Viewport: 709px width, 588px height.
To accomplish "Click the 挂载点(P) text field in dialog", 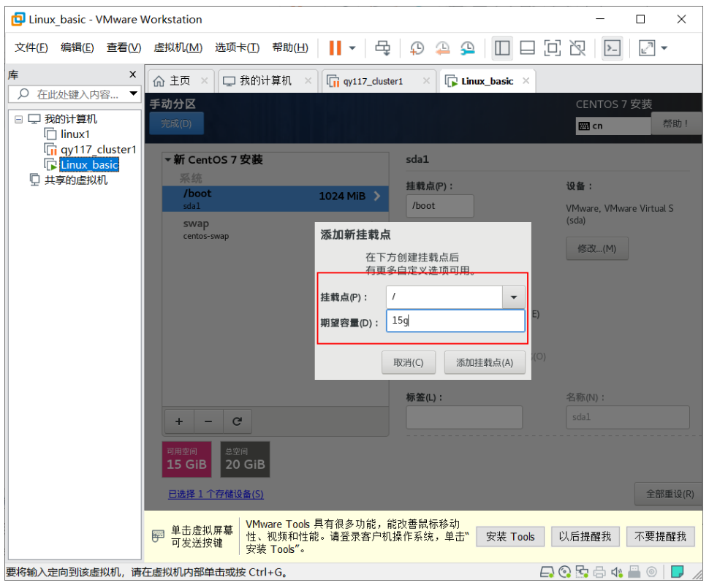I will [x=444, y=297].
